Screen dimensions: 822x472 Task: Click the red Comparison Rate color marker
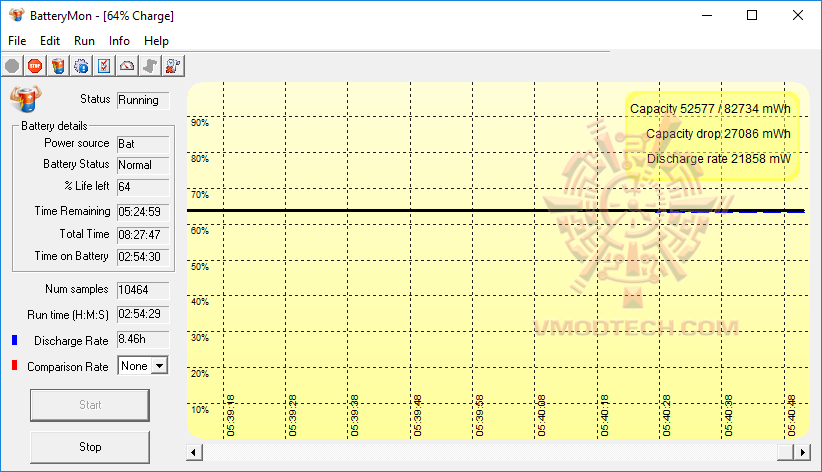point(15,365)
